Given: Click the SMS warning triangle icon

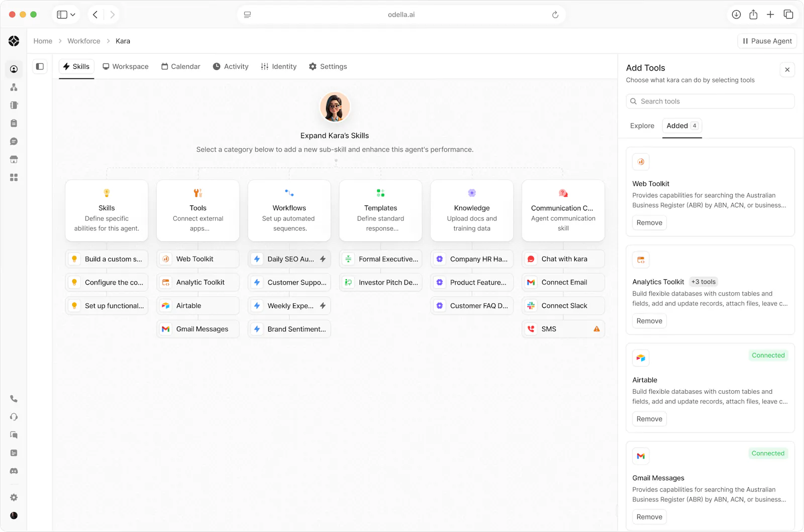Looking at the screenshot, I should pyautogui.click(x=596, y=329).
